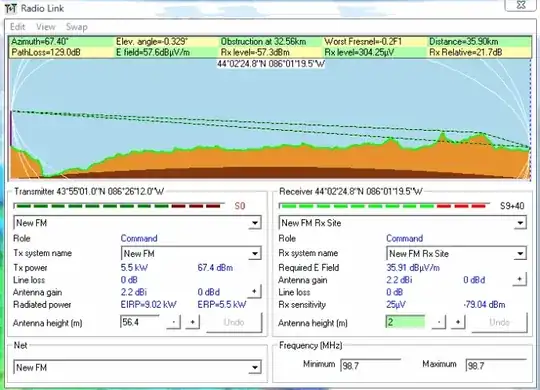This screenshot has width=540, height=390.
Task: Click the receiver Undo button
Action: 499,322
